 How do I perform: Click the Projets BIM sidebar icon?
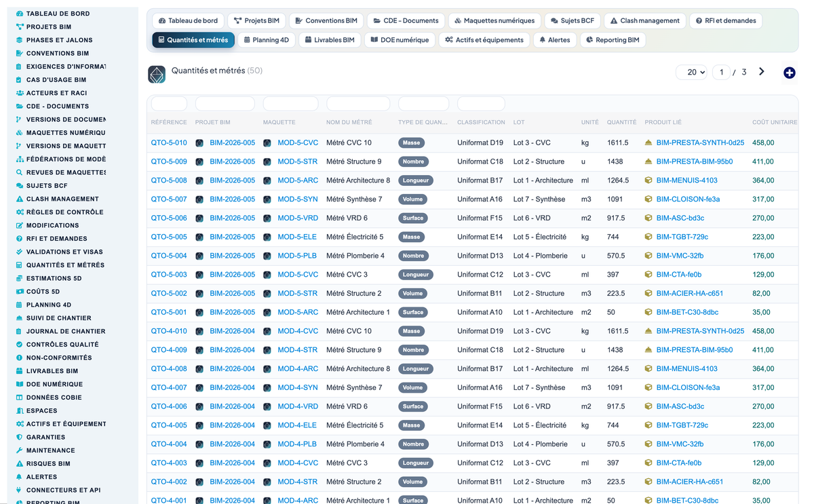(x=20, y=27)
